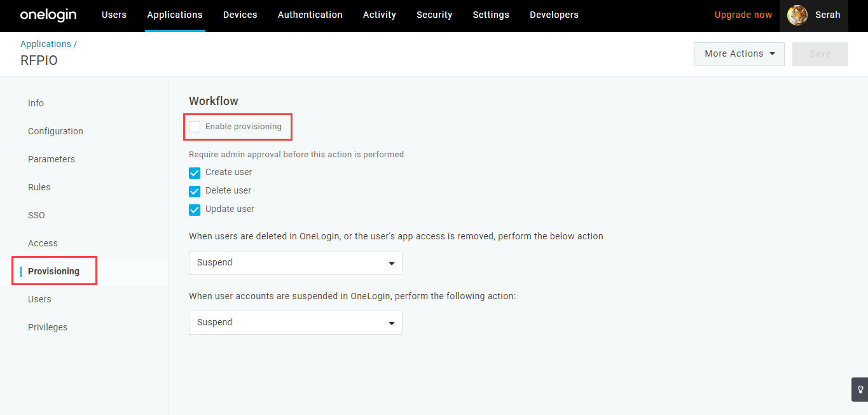Open the Developers menu

tap(554, 15)
